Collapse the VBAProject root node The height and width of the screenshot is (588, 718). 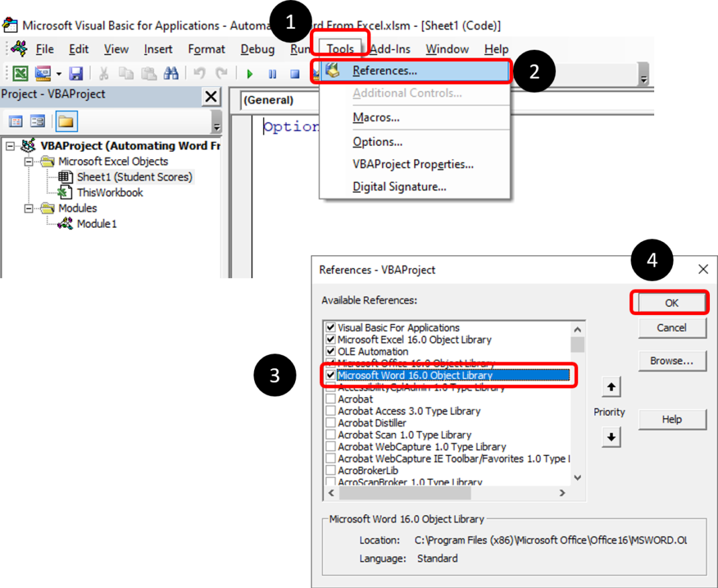[10, 146]
